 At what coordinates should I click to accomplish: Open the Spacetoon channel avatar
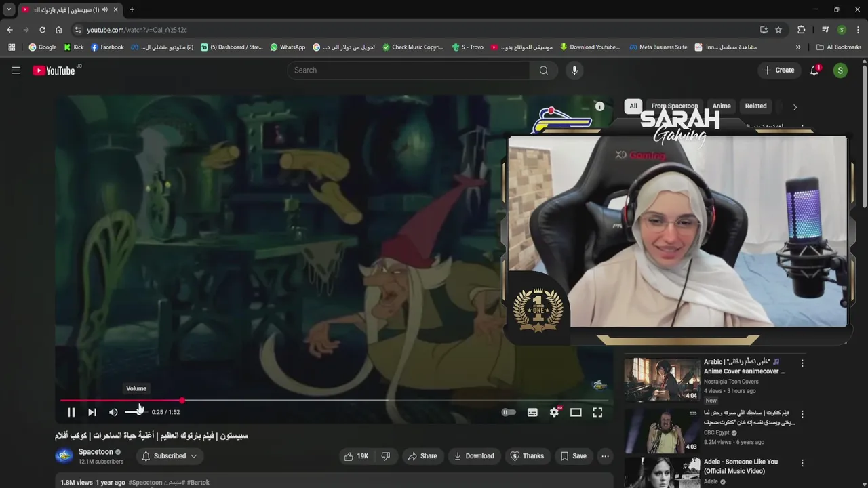coord(64,456)
